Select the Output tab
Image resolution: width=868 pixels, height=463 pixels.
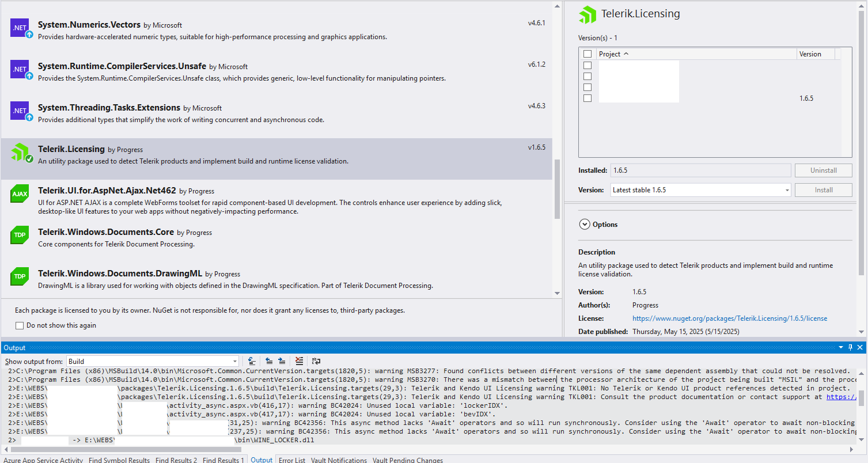point(261,460)
